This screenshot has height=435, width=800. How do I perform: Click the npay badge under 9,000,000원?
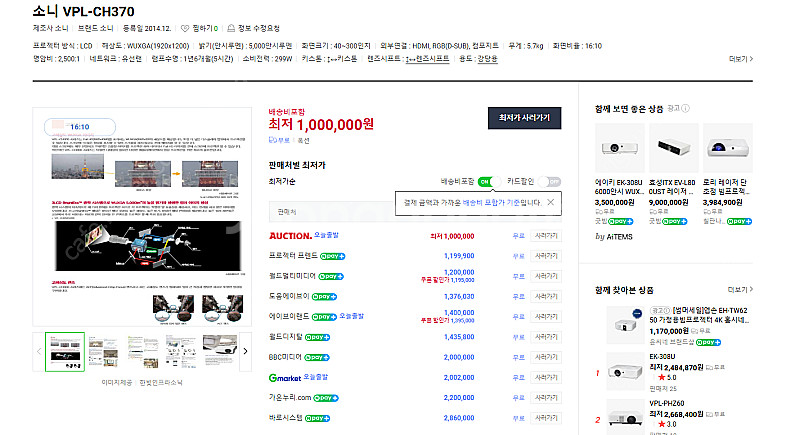pyautogui.click(x=674, y=221)
